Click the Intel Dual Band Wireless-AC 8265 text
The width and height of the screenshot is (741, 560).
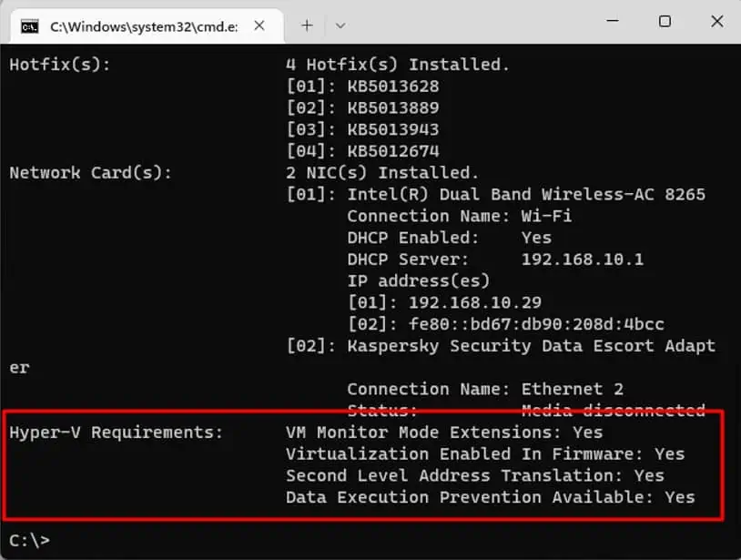[526, 195]
